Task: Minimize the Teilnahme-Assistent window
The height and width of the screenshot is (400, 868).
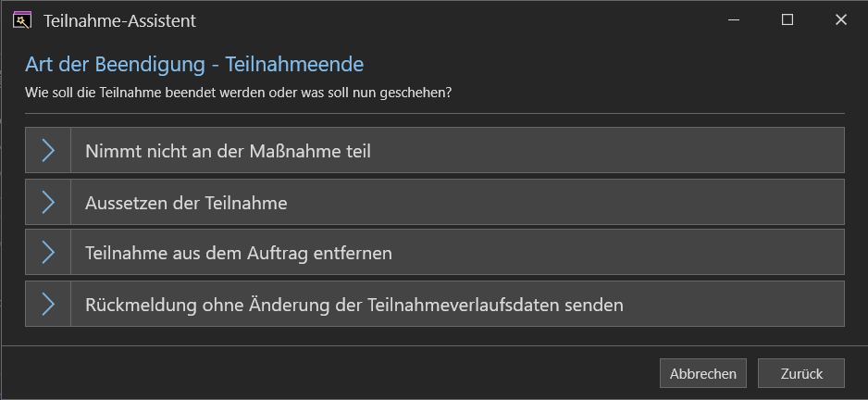Action: [x=734, y=20]
